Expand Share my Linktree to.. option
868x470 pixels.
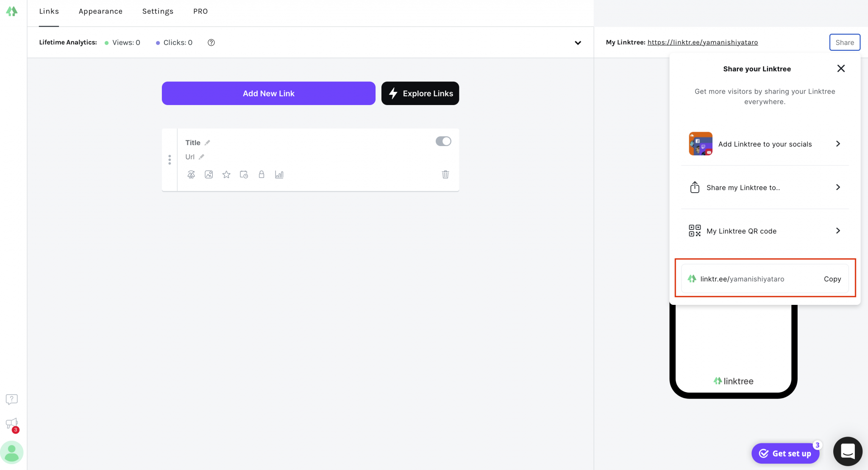point(765,188)
